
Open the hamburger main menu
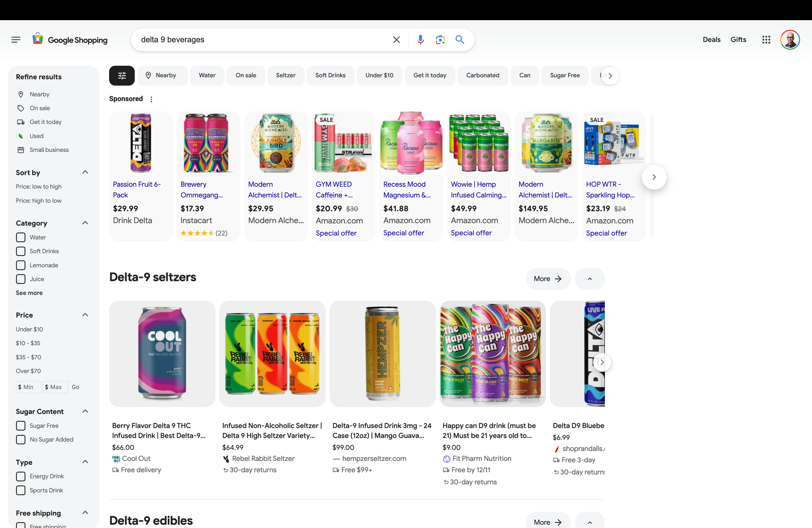point(16,40)
